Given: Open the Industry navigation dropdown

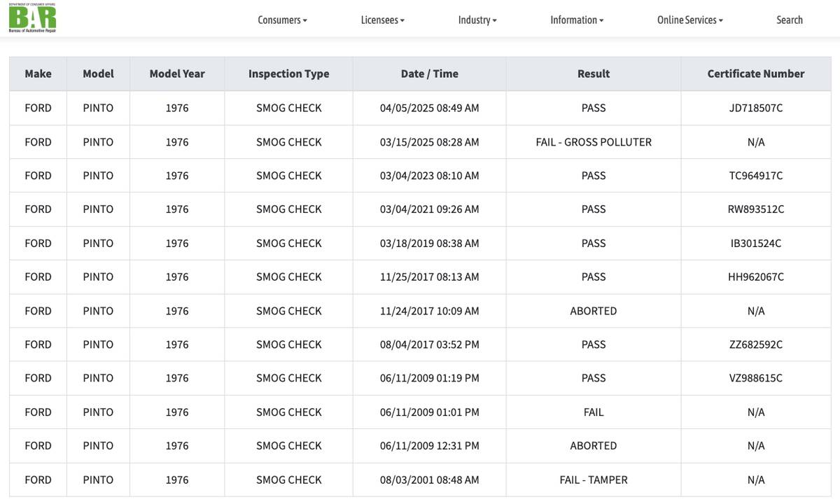Looking at the screenshot, I should pyautogui.click(x=477, y=20).
